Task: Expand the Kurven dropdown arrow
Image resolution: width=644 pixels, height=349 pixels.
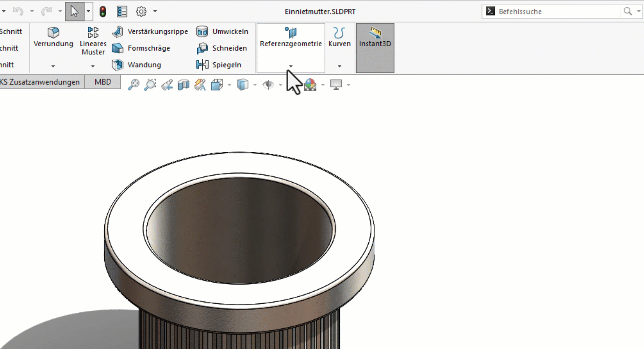Action: click(x=339, y=66)
